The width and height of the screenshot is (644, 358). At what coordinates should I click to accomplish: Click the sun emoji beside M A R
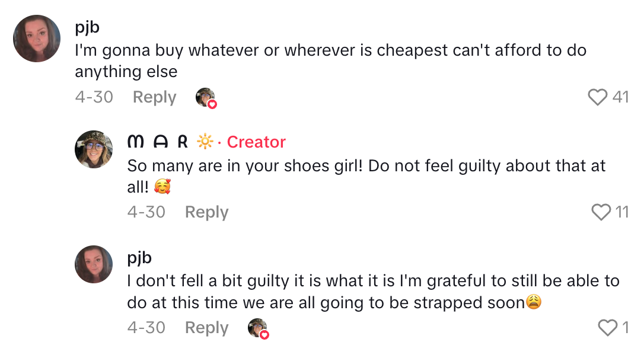pyautogui.click(x=205, y=142)
